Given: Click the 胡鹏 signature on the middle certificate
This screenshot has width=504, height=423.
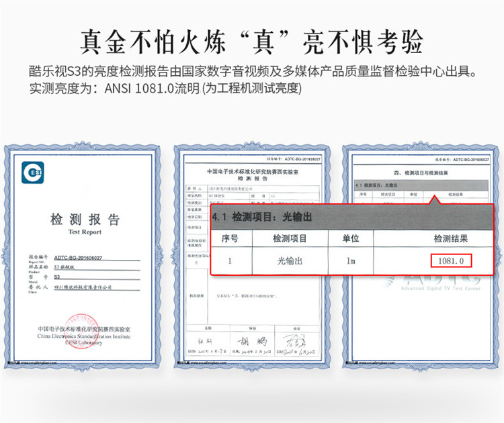Looking at the screenshot, I should (x=252, y=341).
